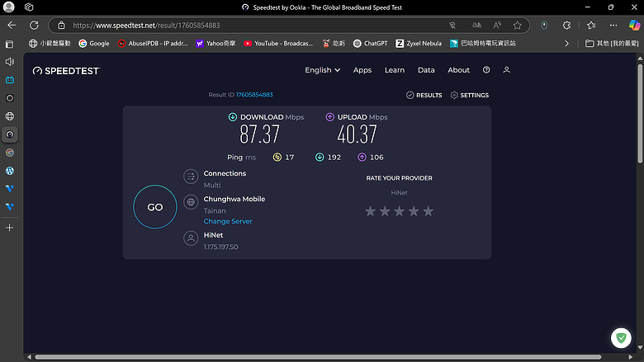Open the Learn menu item

395,70
